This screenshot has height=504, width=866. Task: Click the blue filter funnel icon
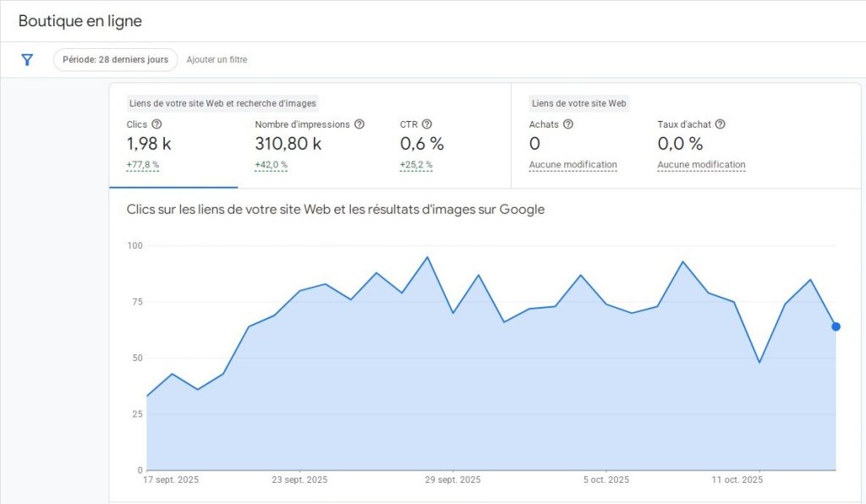27,60
